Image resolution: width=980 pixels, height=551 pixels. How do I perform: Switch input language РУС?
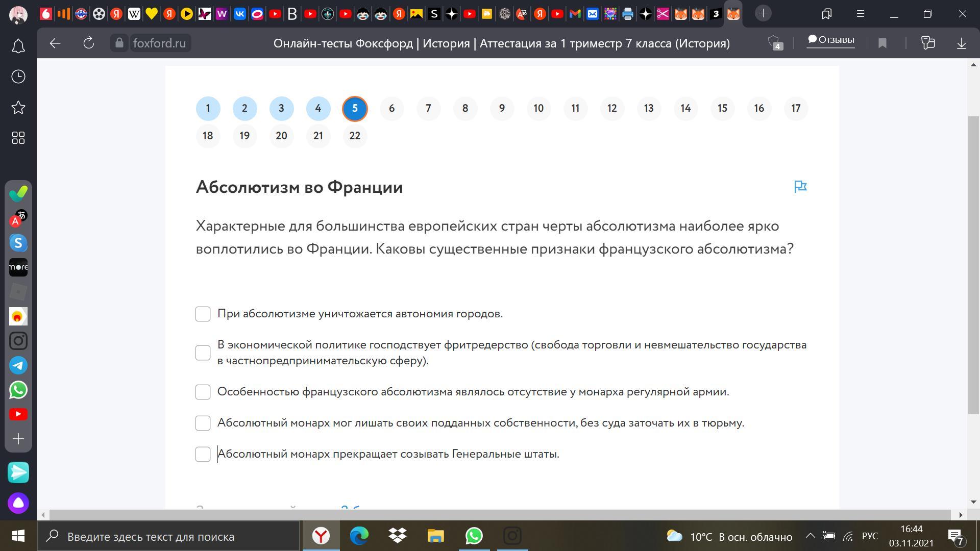click(x=870, y=536)
